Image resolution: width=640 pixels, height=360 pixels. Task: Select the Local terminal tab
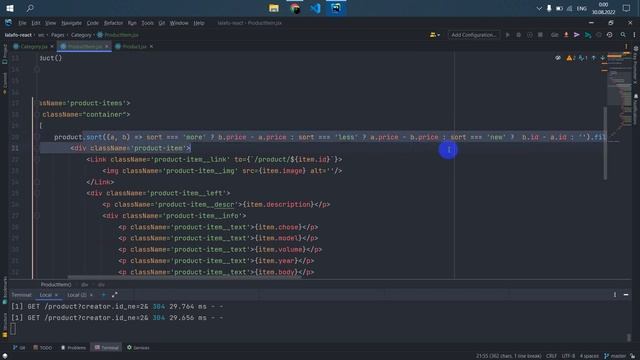tap(45, 295)
